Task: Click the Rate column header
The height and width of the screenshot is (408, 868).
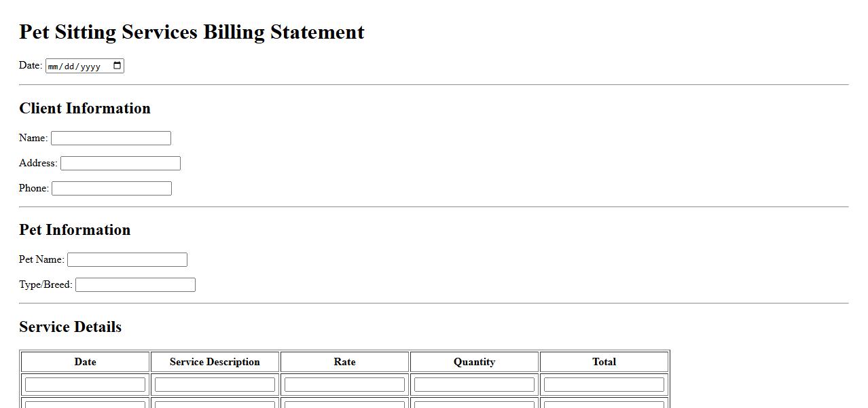Action: click(x=344, y=362)
